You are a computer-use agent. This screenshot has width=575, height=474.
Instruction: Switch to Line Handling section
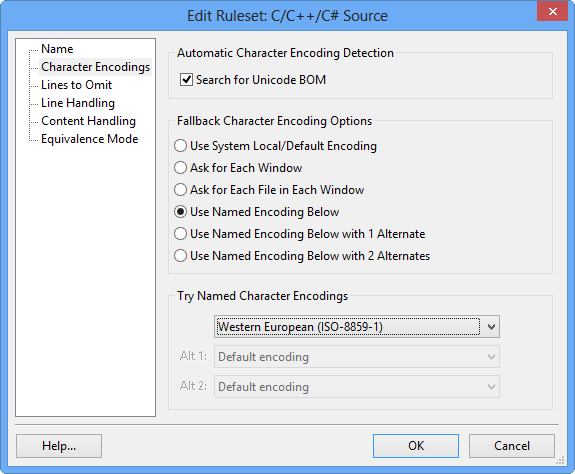(78, 103)
